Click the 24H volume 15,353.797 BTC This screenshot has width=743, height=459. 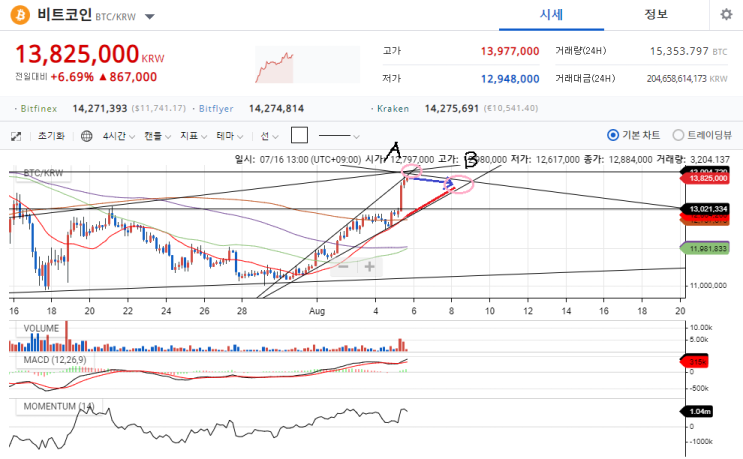coord(688,51)
